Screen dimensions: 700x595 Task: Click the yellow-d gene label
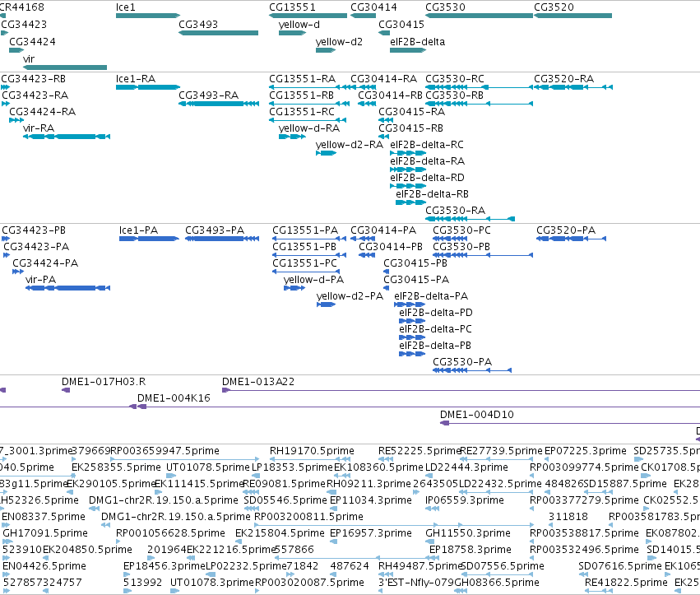click(x=299, y=25)
